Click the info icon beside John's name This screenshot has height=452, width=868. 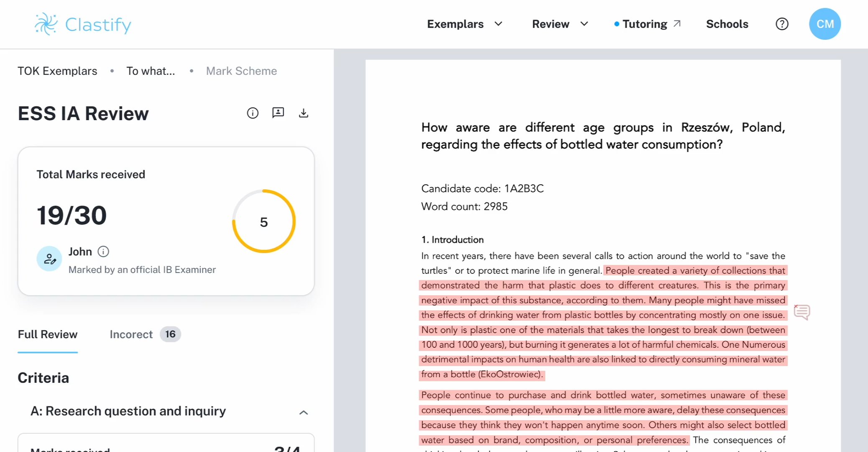[x=103, y=251]
